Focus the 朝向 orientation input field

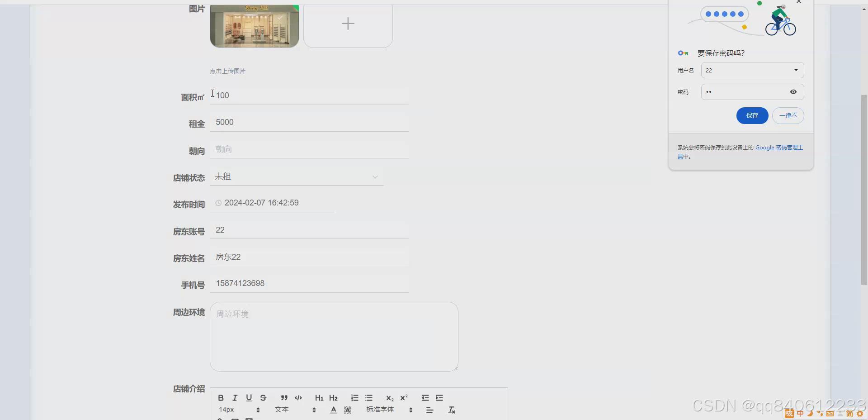tap(309, 149)
